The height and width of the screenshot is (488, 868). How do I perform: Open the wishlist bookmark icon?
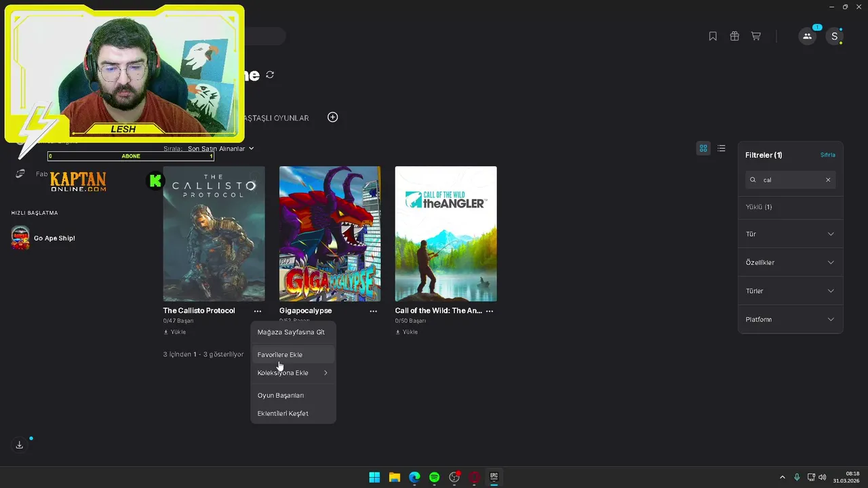[x=713, y=37]
